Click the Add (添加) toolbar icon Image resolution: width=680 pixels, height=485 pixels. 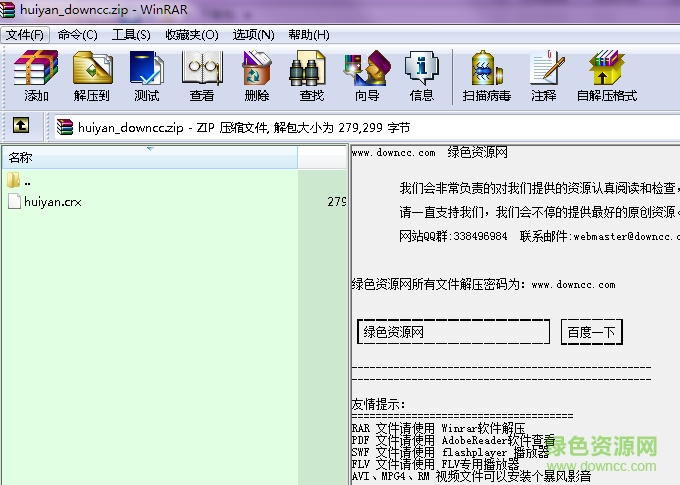pos(36,68)
